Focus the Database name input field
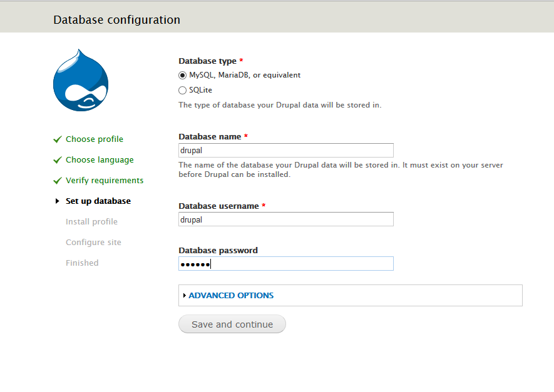Image resolution: width=554 pixels, height=392 pixels. click(286, 150)
